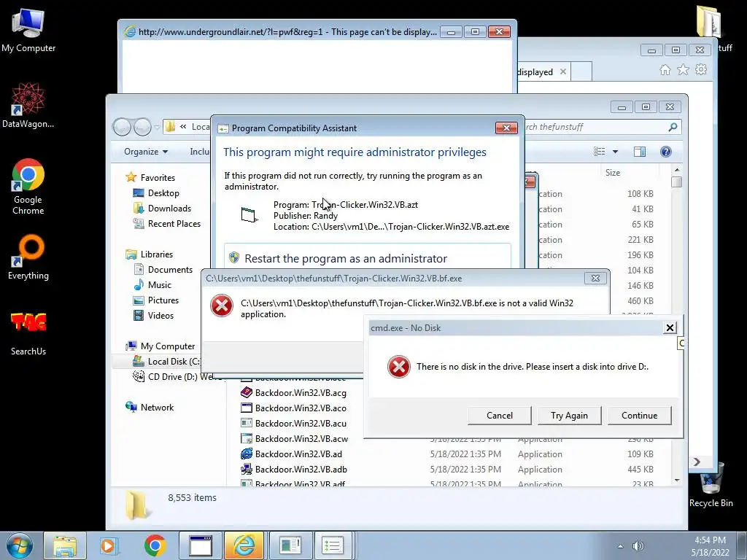Click Explorer help question mark icon
The height and width of the screenshot is (560, 747).
click(665, 152)
